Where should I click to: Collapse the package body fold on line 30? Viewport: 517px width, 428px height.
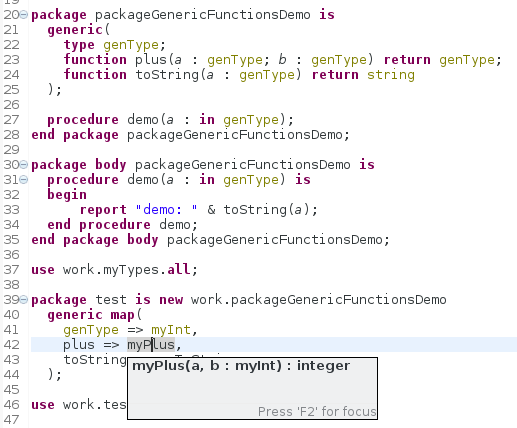tap(24, 165)
